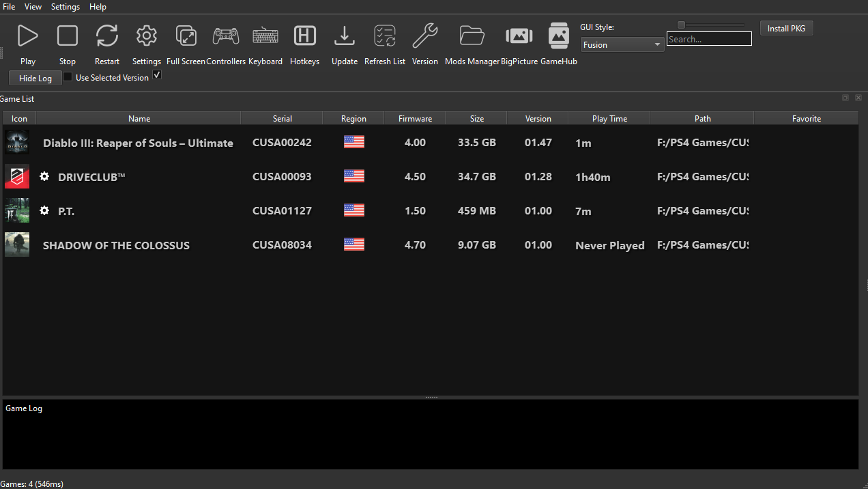Click the Version column header
The image size is (868, 489).
(x=538, y=118)
